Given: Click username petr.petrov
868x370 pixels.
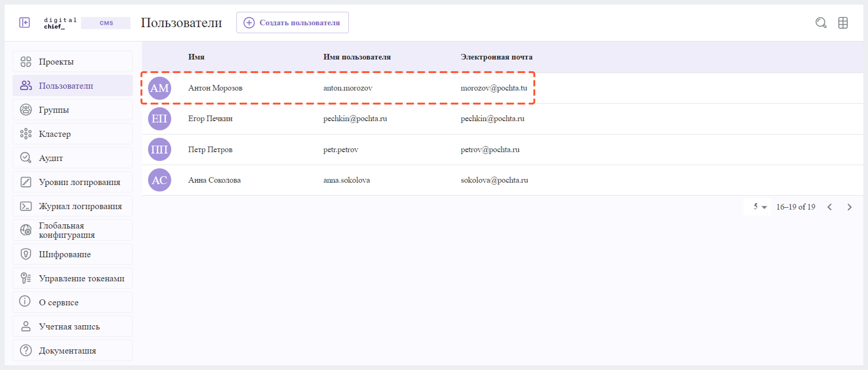Looking at the screenshot, I should pyautogui.click(x=341, y=150).
